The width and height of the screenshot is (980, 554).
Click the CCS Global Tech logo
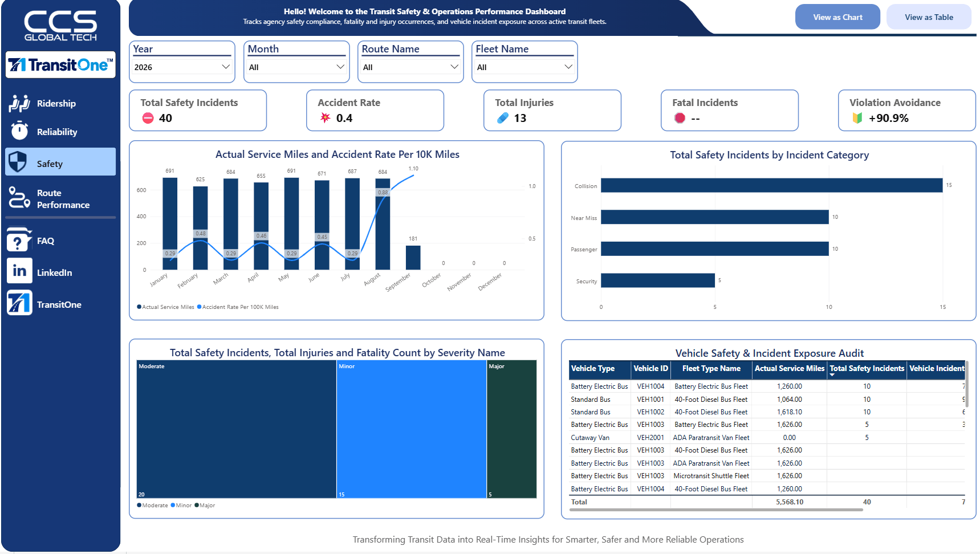[60, 26]
